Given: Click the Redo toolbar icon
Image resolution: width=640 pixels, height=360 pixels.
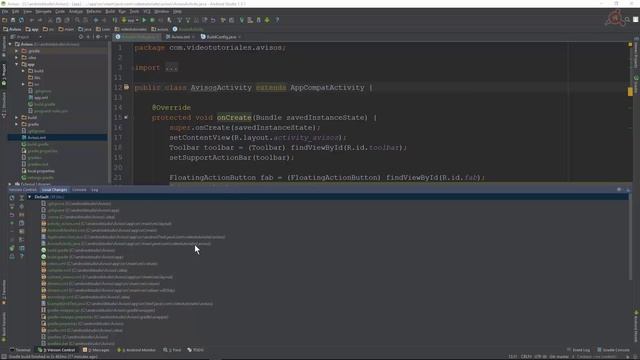Looking at the screenshot, I should (x=40, y=20).
